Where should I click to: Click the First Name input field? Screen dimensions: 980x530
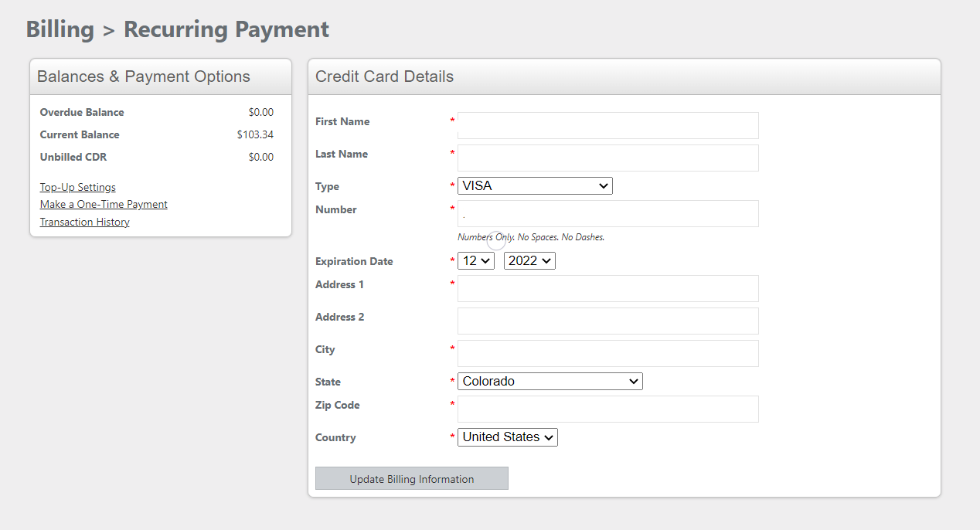607,125
